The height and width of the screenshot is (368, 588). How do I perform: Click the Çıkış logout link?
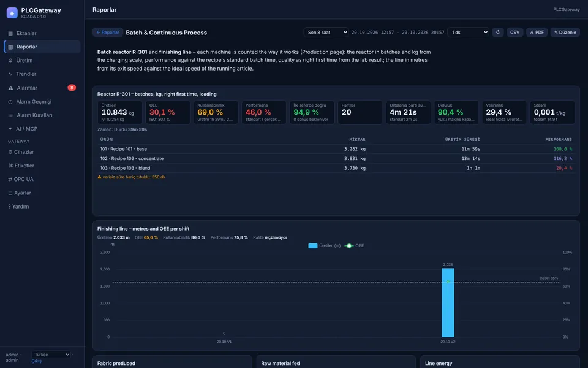pyautogui.click(x=36, y=361)
